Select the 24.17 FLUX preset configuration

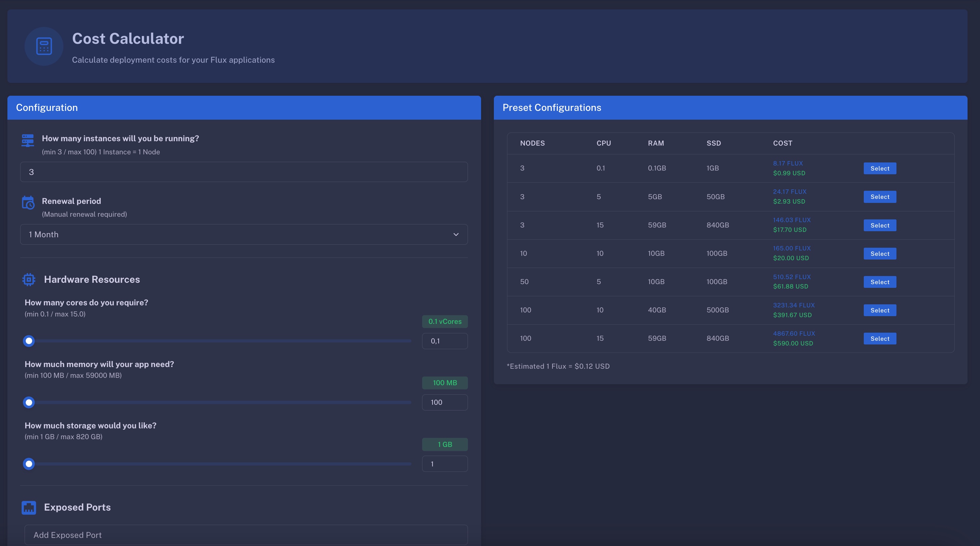880,197
